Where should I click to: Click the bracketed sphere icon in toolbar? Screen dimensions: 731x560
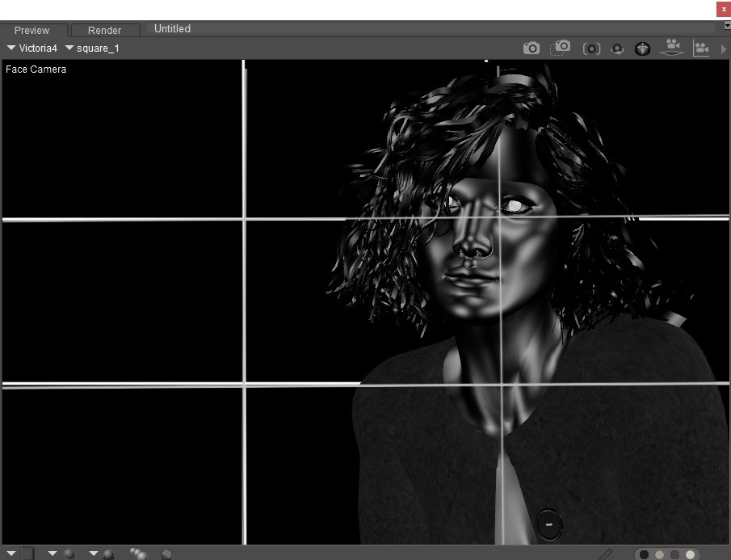pos(591,48)
